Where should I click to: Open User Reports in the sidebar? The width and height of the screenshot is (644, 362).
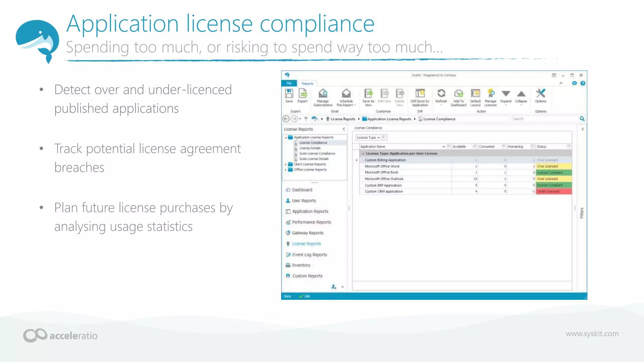click(301, 200)
